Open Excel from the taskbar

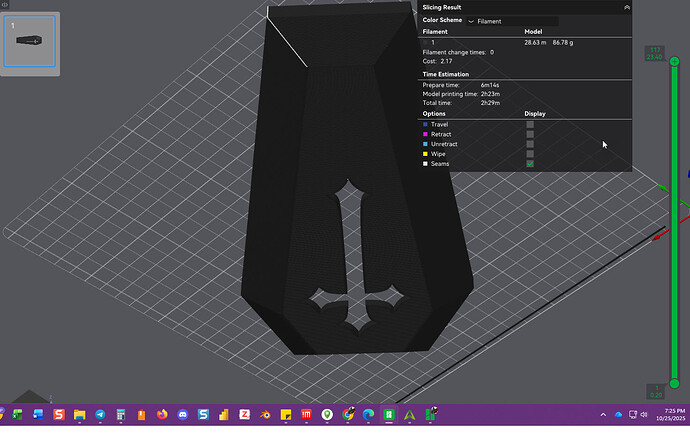(17, 415)
